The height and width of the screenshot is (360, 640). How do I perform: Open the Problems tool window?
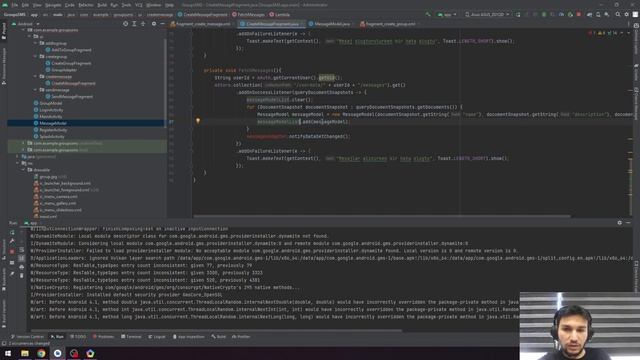click(x=104, y=337)
